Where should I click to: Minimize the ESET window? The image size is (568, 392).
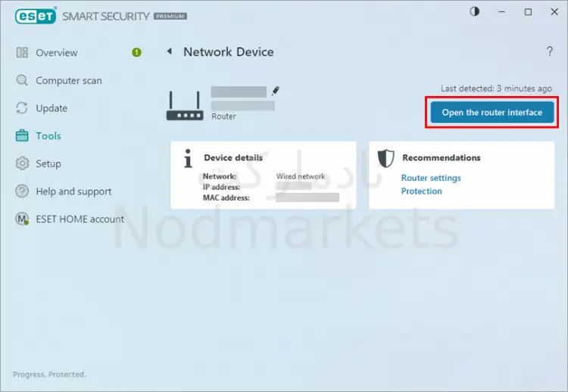pyautogui.click(x=501, y=11)
